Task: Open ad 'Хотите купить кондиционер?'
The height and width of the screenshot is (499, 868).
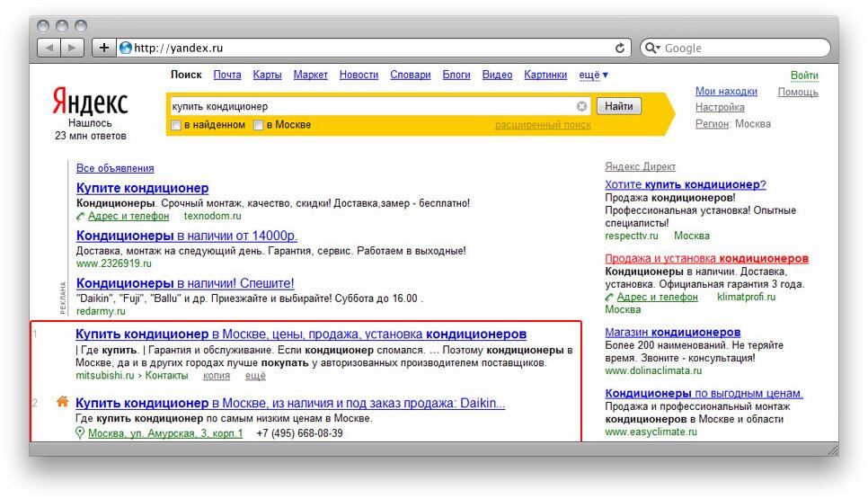Action: point(686,185)
